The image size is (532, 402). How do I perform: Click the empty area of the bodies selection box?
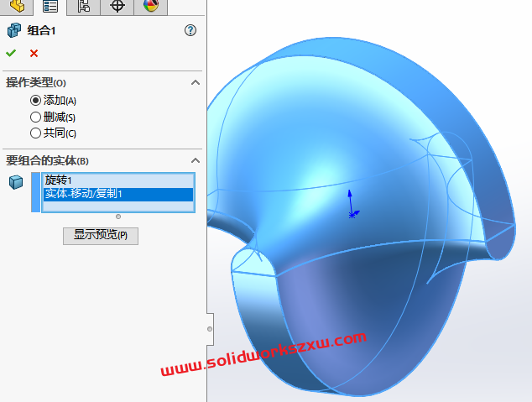118,206
